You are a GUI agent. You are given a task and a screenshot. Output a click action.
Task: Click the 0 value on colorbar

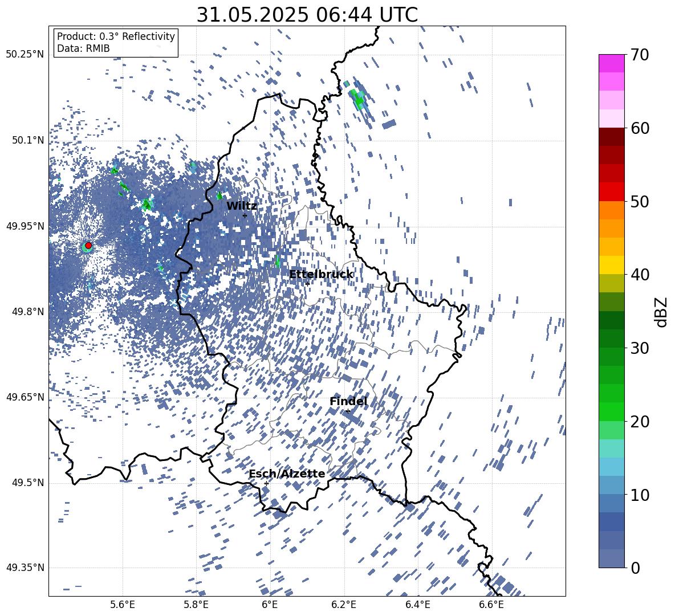click(x=635, y=568)
